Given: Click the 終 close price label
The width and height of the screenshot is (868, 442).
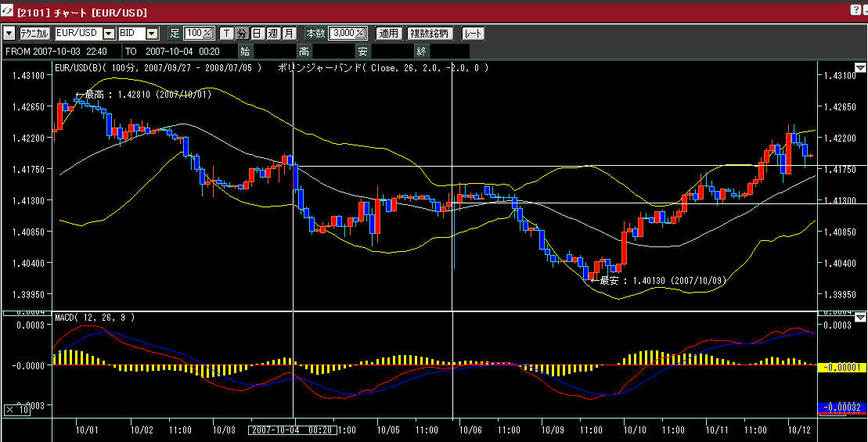Looking at the screenshot, I should coord(421,52).
